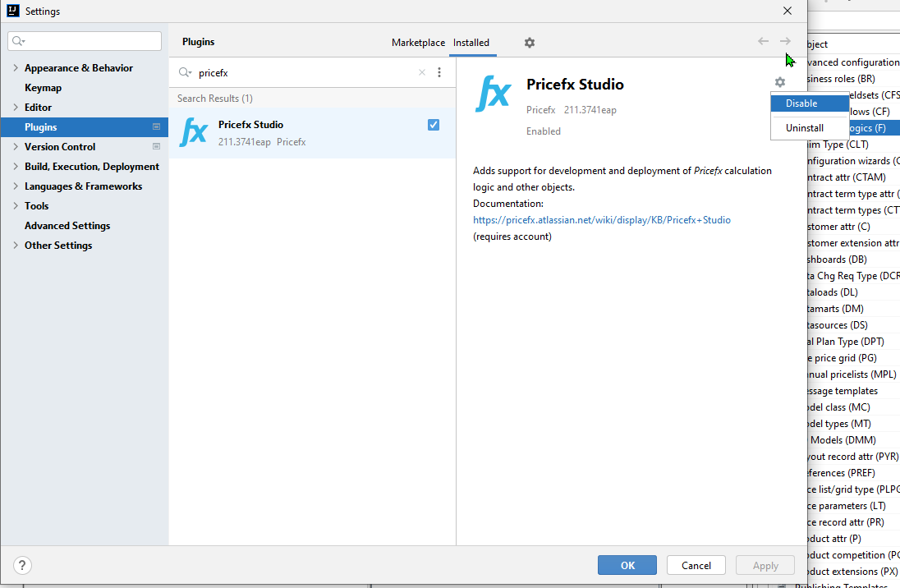Click the forward navigation arrow icon

click(x=785, y=42)
